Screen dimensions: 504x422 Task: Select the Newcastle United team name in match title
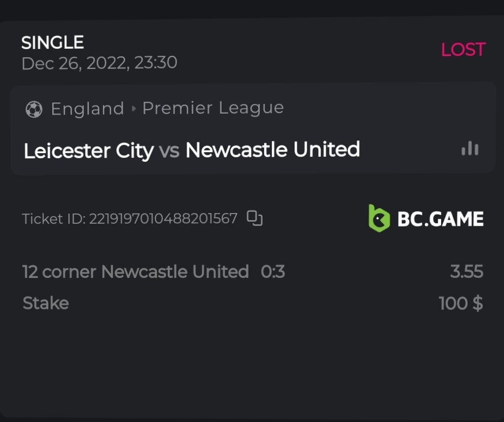pyautogui.click(x=273, y=150)
